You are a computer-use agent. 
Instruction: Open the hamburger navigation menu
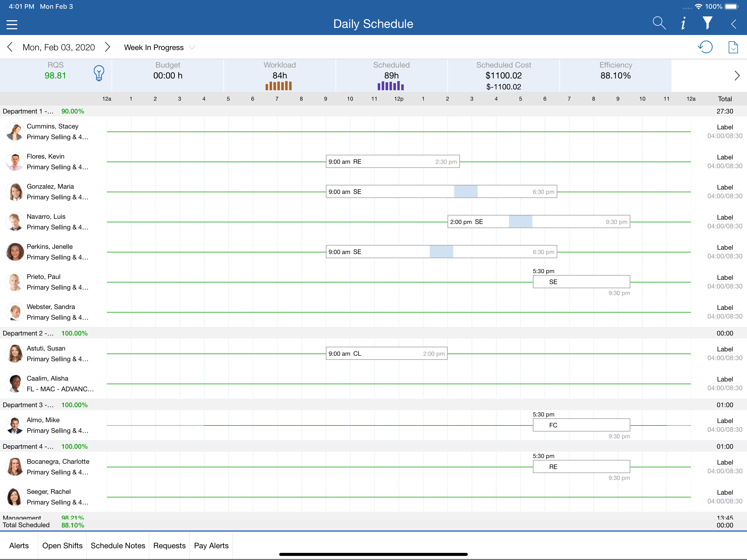(x=12, y=24)
